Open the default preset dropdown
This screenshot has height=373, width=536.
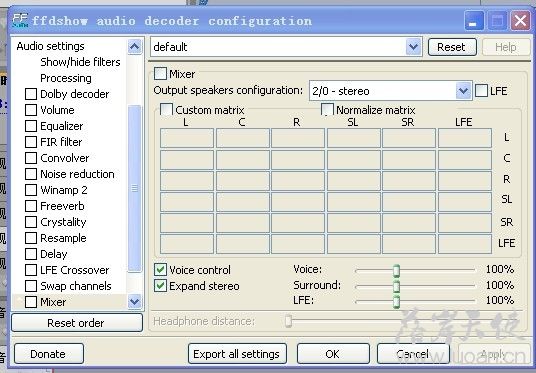click(413, 47)
